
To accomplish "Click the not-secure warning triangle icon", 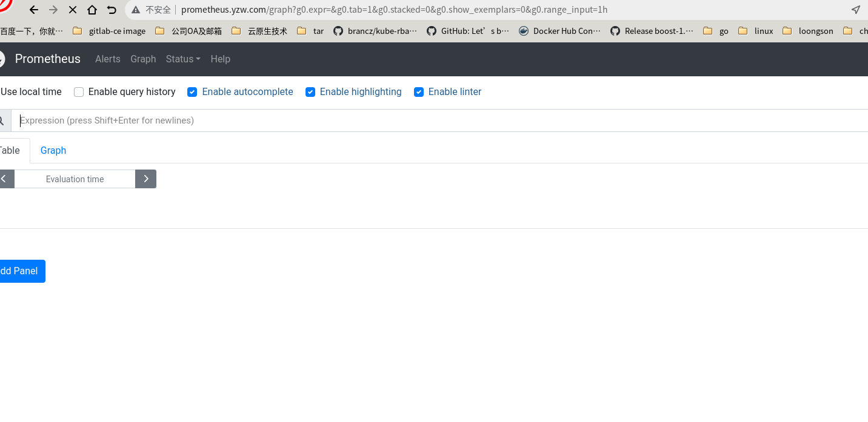I will click(x=136, y=10).
